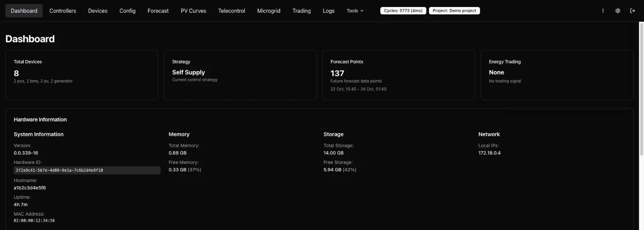The image size is (644, 230).
Task: Click the total devices count 8
Action: coord(16,73)
